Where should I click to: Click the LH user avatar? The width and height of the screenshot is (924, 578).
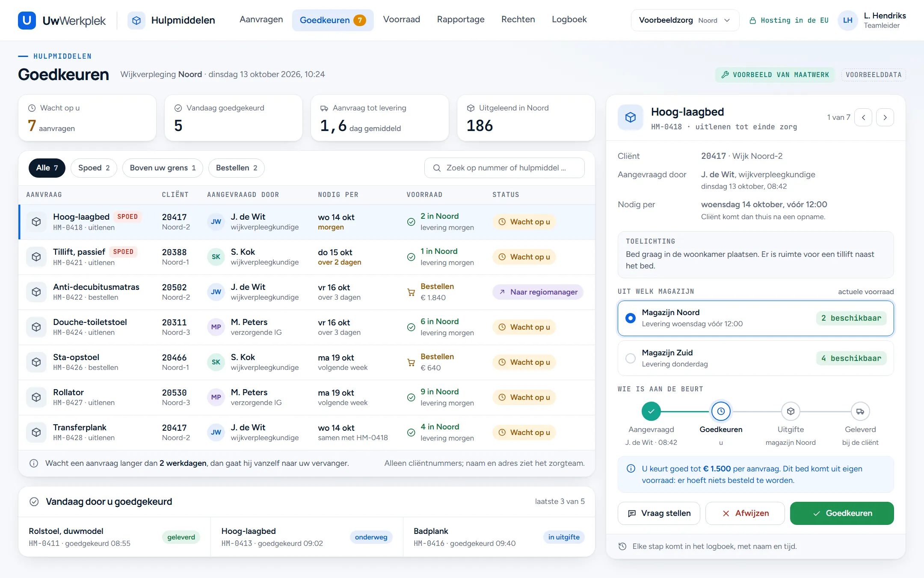(x=847, y=20)
